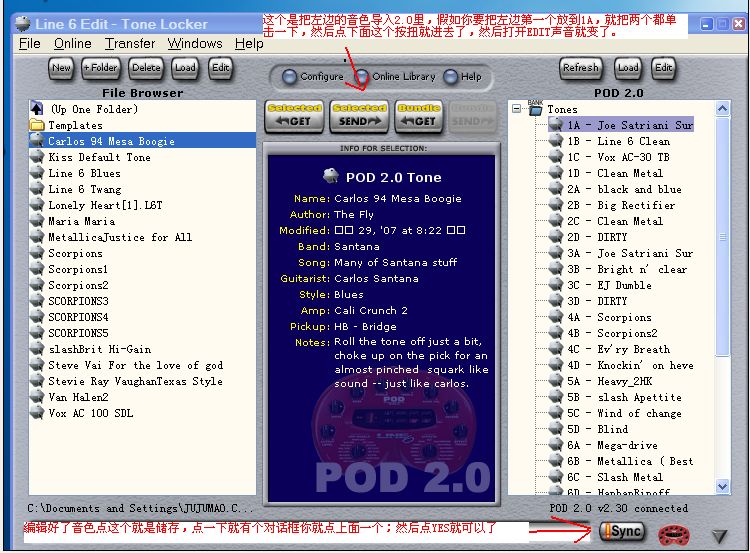The image size is (750, 553).
Task: Click scroll up arrow in POD 2.0 list
Action: point(723,109)
